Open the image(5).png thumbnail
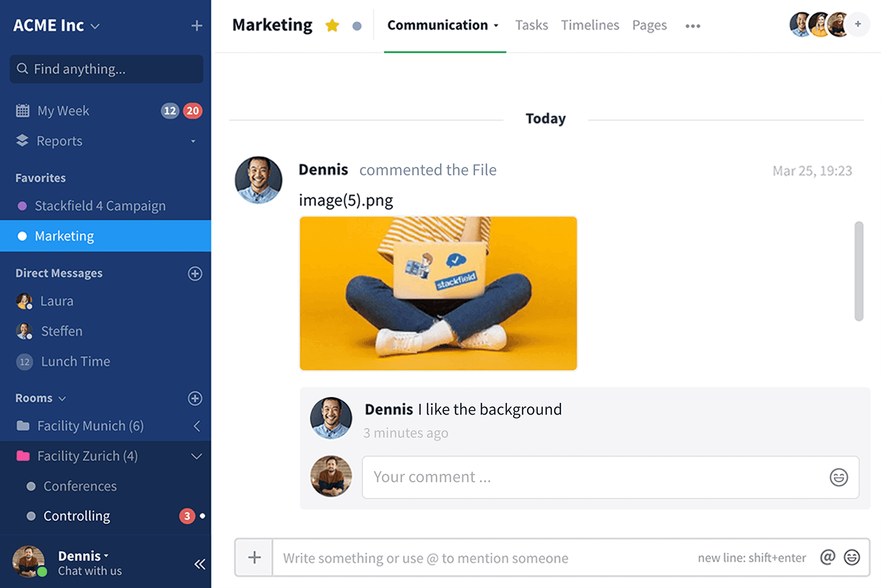The width and height of the screenshot is (881, 588). [438, 293]
